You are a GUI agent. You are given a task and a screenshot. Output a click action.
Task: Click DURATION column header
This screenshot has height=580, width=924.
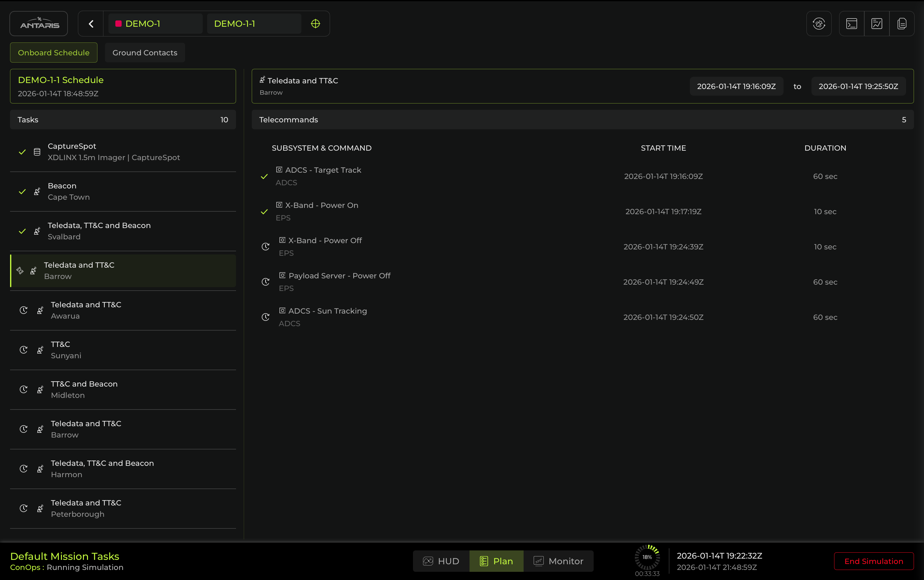coord(825,148)
